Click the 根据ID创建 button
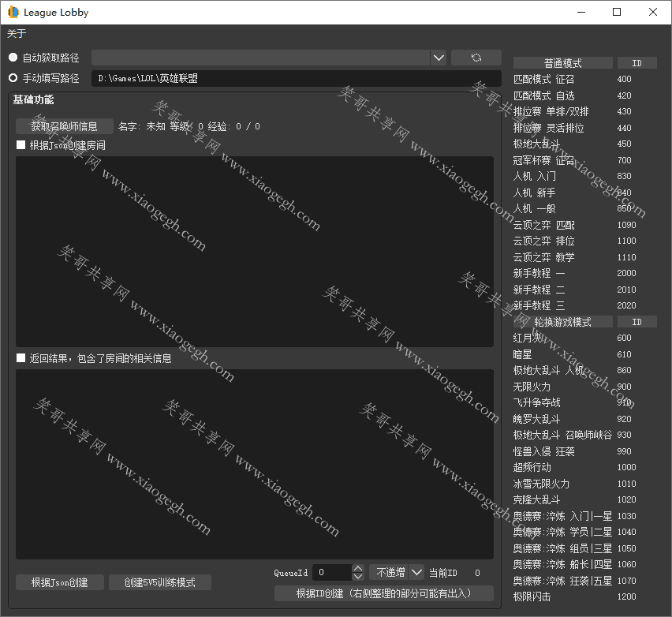Screen dimensions: 672x617 tap(384, 593)
